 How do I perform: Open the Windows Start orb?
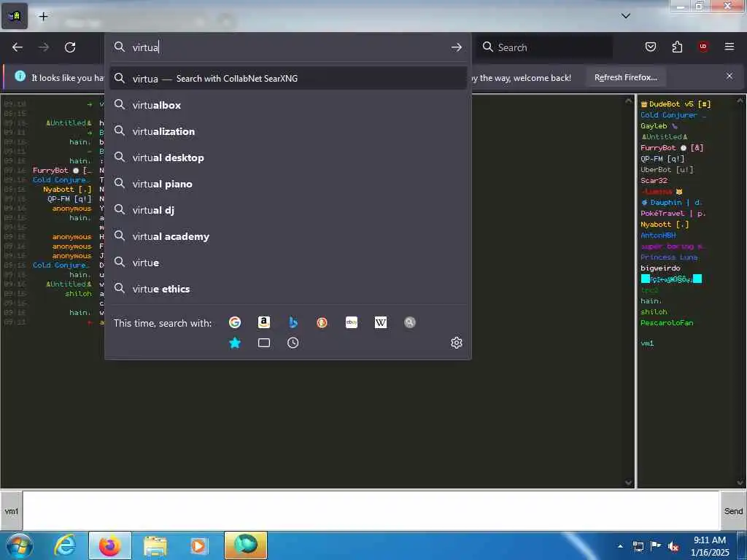tap(19, 545)
